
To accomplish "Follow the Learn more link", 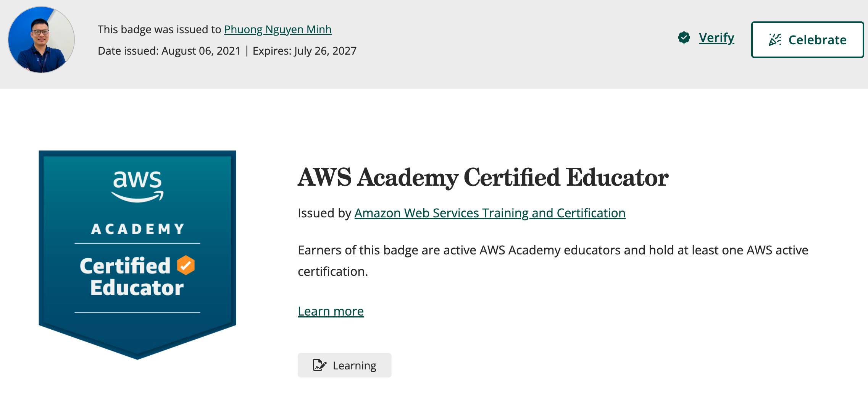I will point(331,311).
